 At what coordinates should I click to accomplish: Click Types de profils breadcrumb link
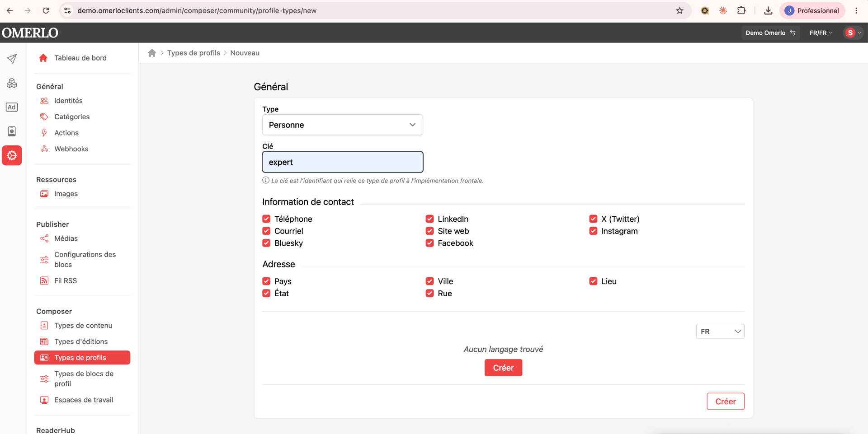(x=193, y=53)
